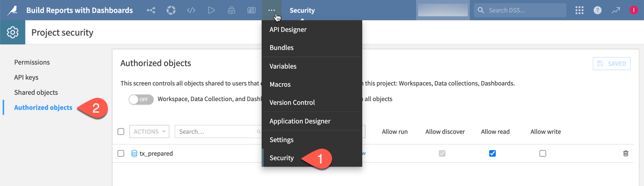Open the API keys section
This screenshot has width=644, height=186.
coord(26,77)
